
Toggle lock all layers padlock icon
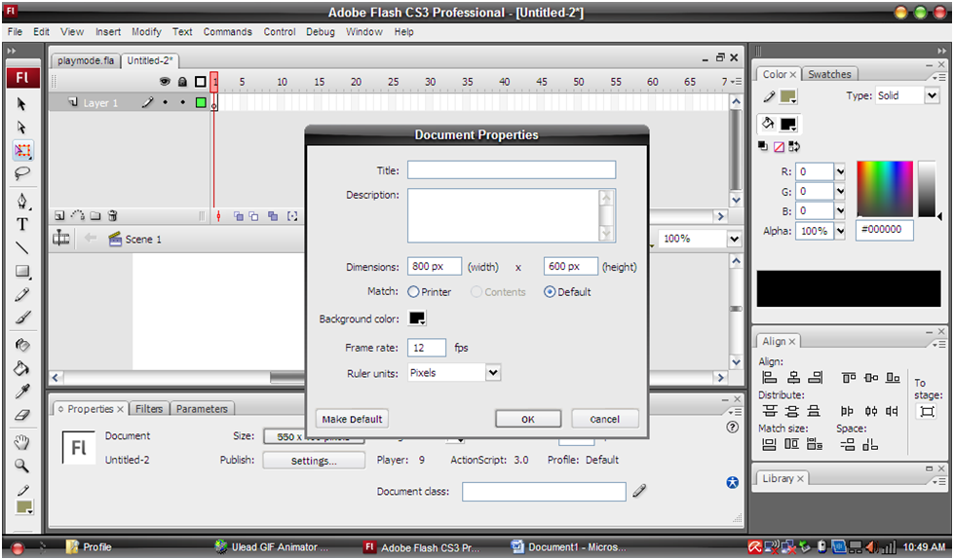coord(182,81)
